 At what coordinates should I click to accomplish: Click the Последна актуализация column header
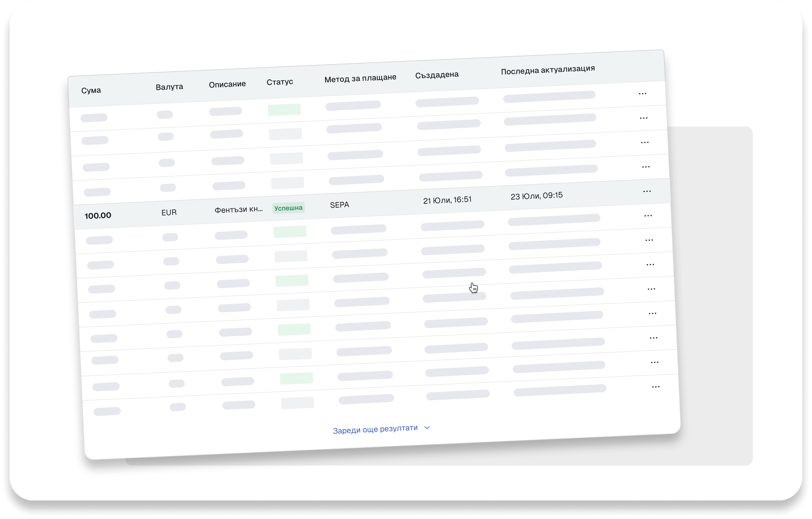tap(548, 70)
